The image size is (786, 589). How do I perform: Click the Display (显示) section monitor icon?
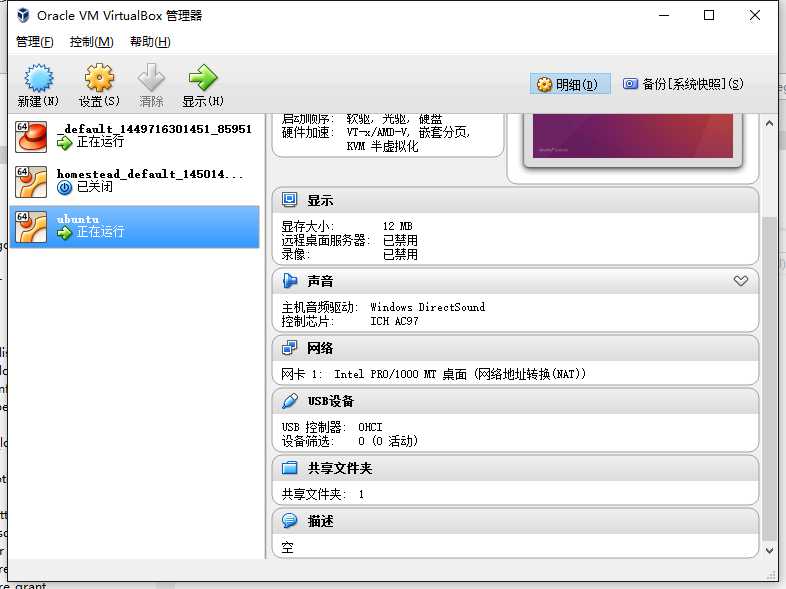289,200
